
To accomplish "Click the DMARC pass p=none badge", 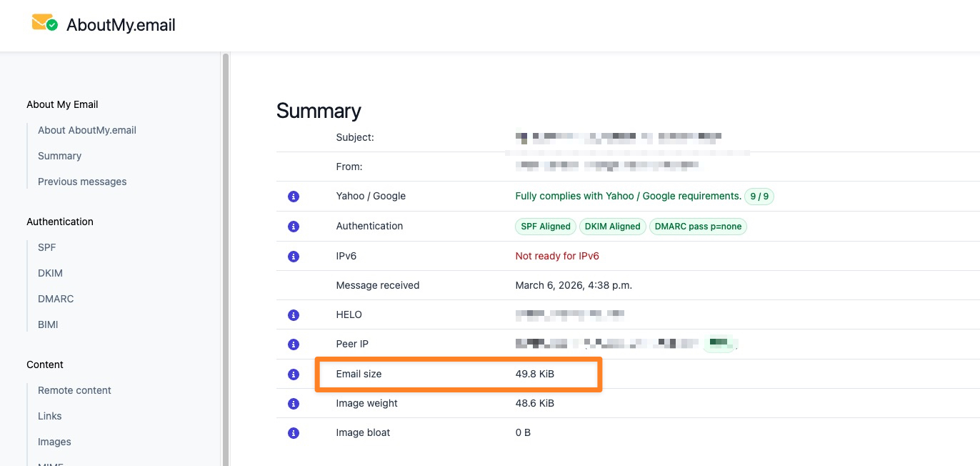I will (698, 227).
